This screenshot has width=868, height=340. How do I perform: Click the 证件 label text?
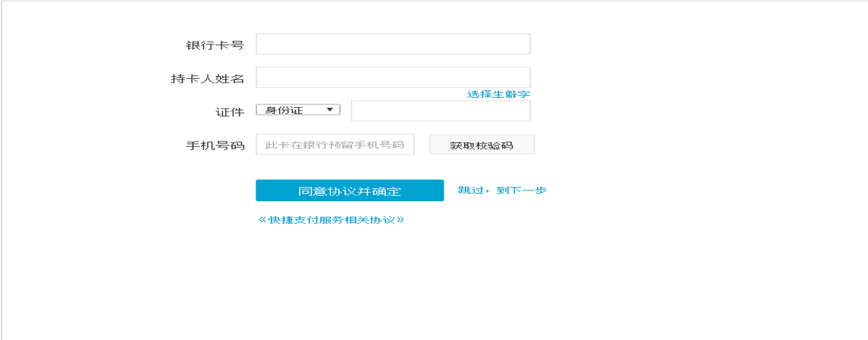point(230,112)
